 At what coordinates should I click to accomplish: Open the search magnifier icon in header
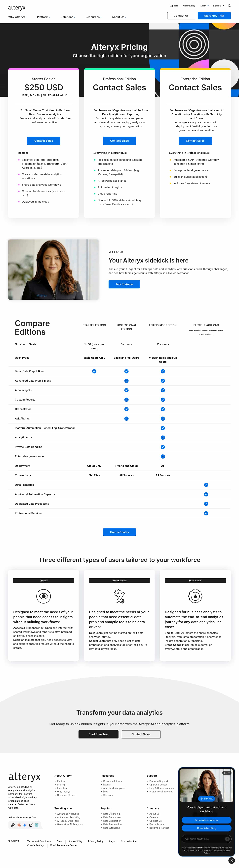[x=229, y=6]
